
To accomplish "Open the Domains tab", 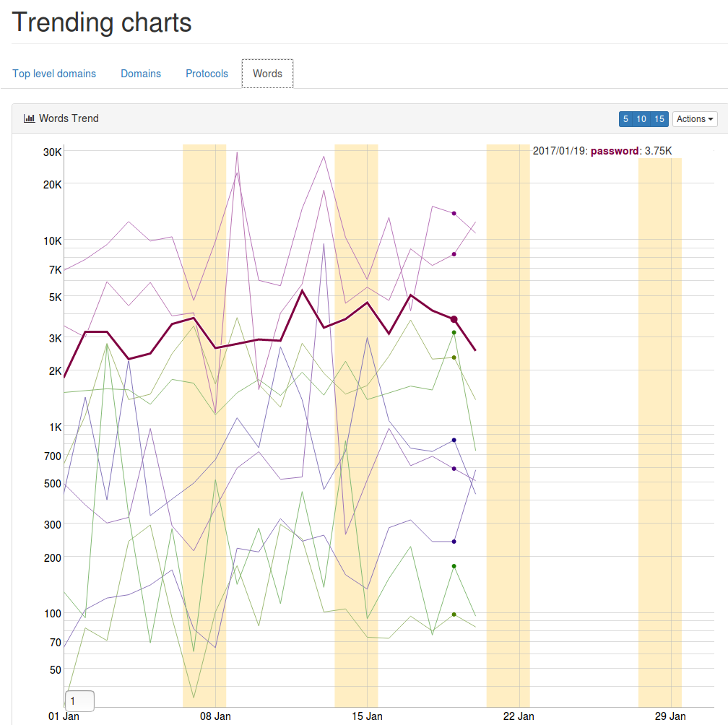I will (141, 74).
